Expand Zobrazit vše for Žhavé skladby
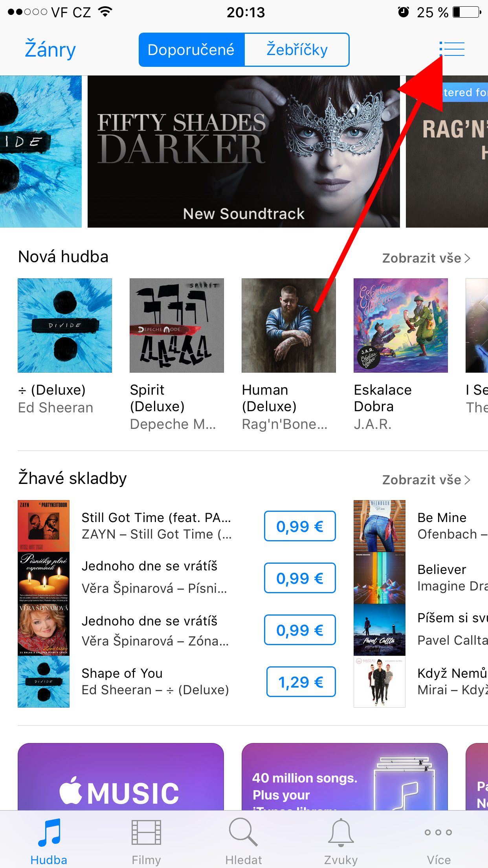488x868 pixels. click(426, 480)
